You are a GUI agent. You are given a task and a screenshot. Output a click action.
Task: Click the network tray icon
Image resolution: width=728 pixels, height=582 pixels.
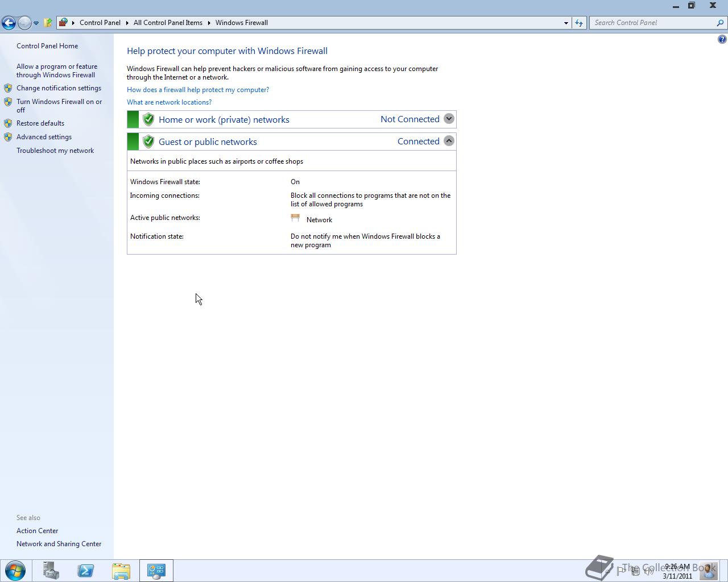point(635,571)
